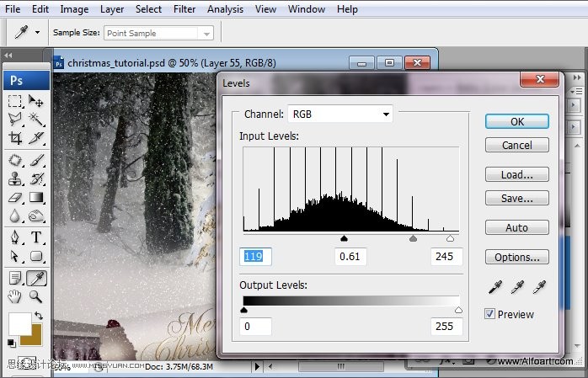Select the Gradient tool

coord(36,198)
